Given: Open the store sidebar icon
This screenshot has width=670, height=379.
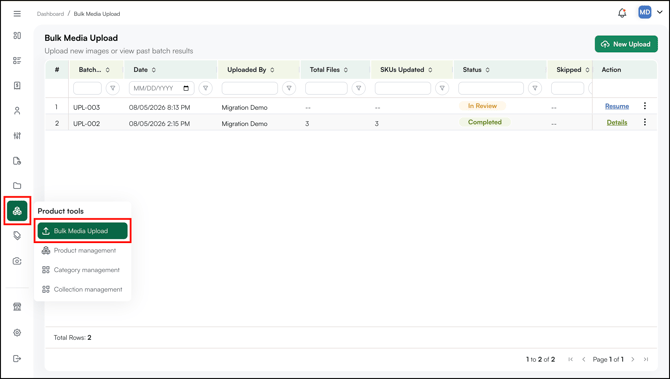Looking at the screenshot, I should [x=17, y=307].
